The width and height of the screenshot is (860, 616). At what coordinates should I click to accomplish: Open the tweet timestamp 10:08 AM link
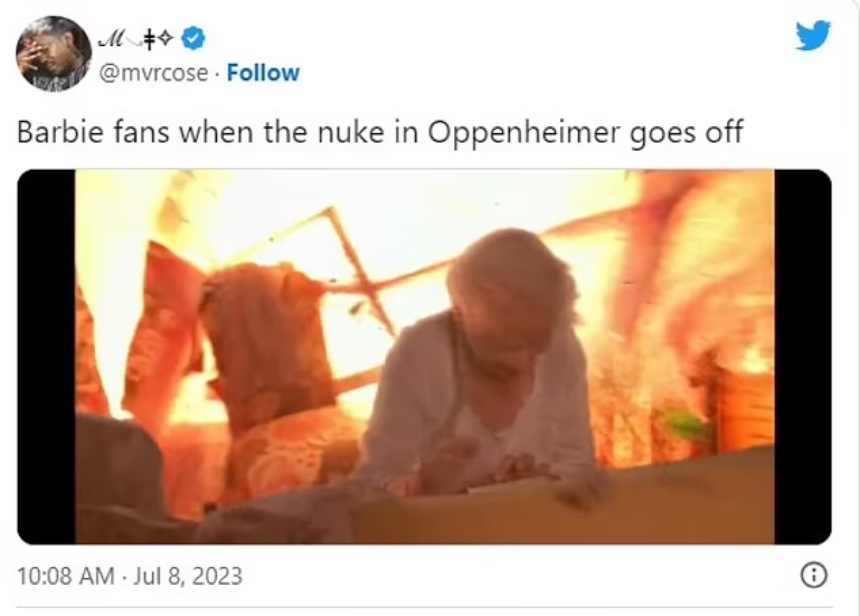(66, 577)
